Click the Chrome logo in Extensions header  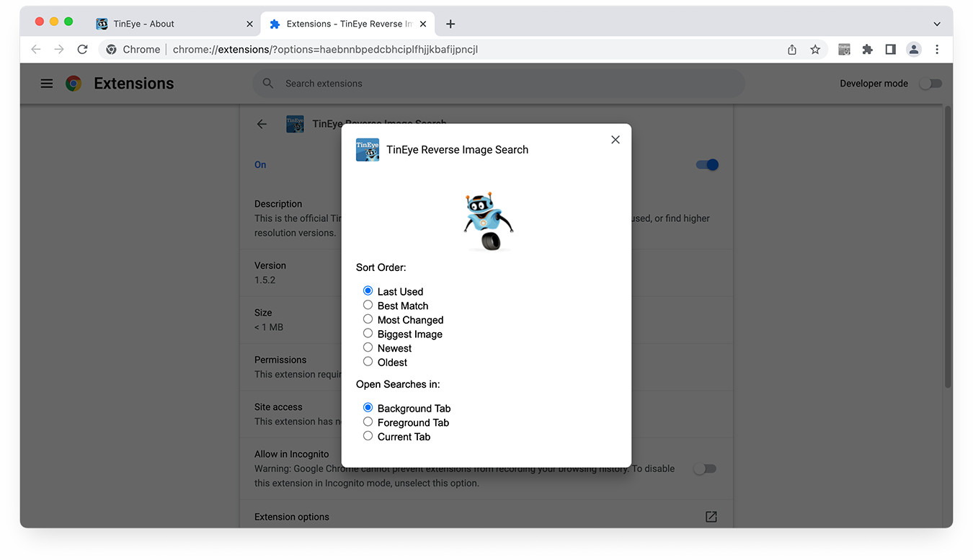click(74, 84)
